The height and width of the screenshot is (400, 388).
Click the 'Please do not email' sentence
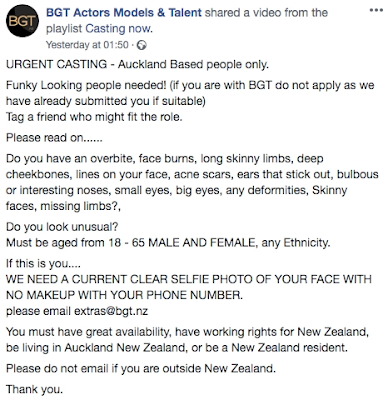[141, 368]
